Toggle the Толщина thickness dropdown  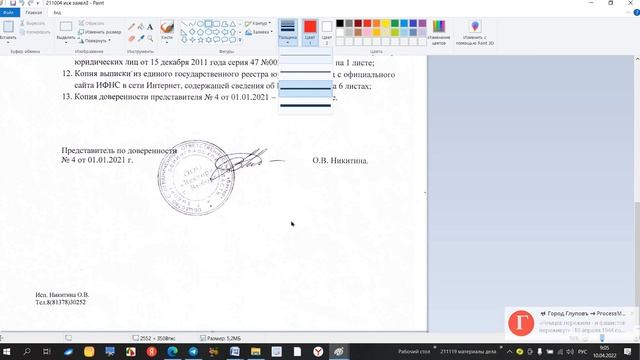(x=288, y=32)
